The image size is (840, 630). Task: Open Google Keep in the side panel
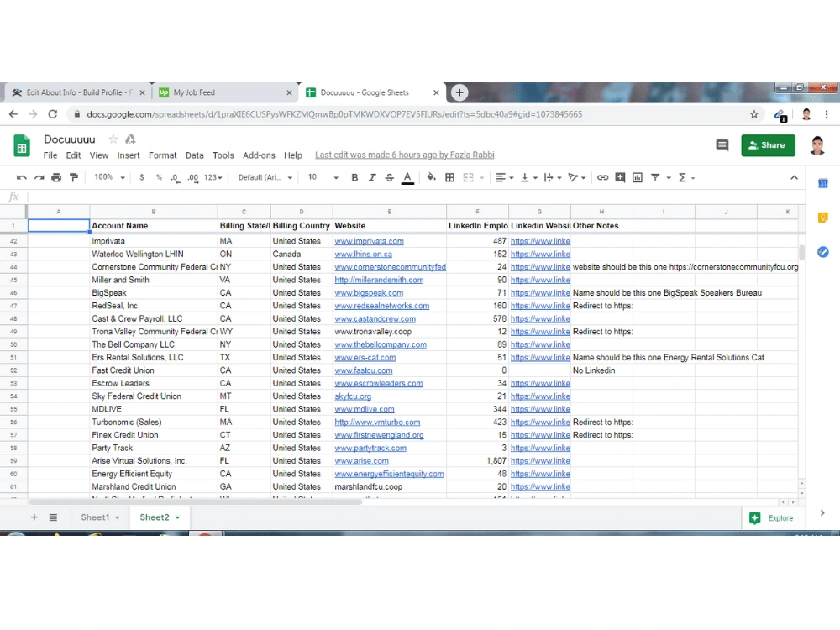(x=822, y=217)
